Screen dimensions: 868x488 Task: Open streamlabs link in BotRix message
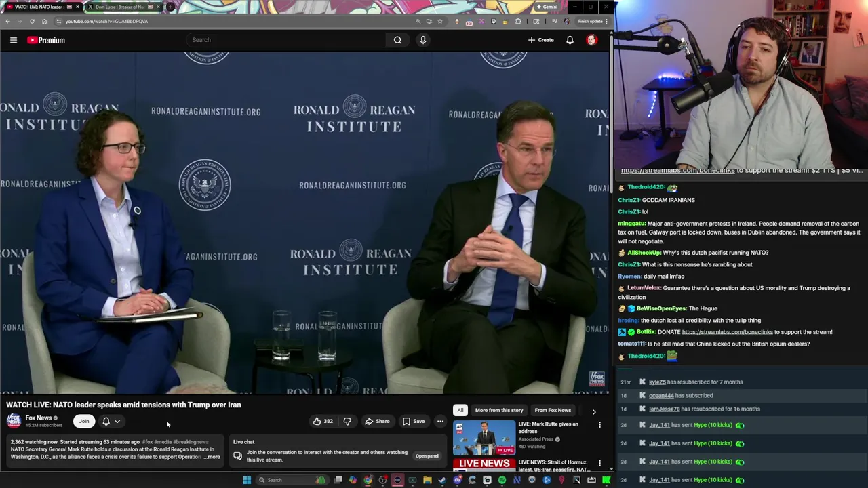click(x=727, y=332)
